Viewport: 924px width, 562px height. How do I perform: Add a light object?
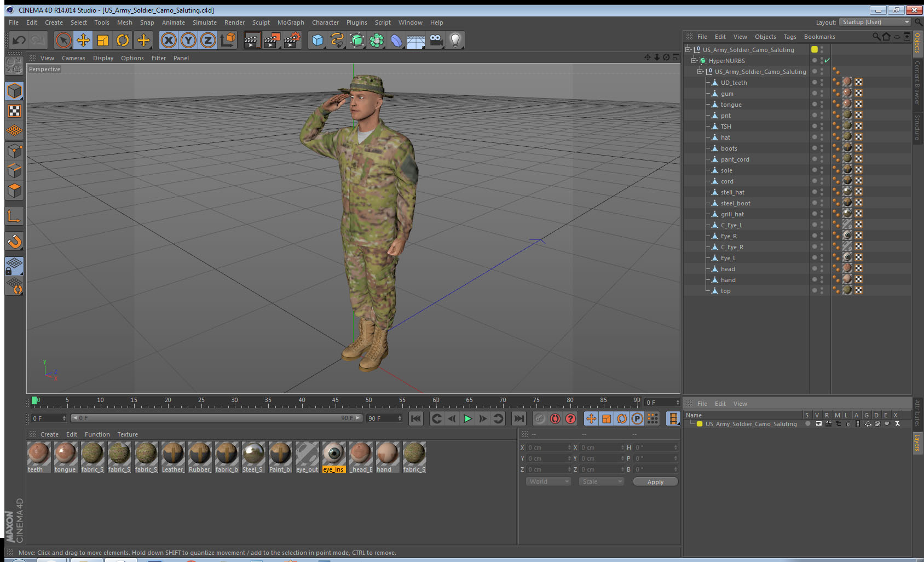455,40
